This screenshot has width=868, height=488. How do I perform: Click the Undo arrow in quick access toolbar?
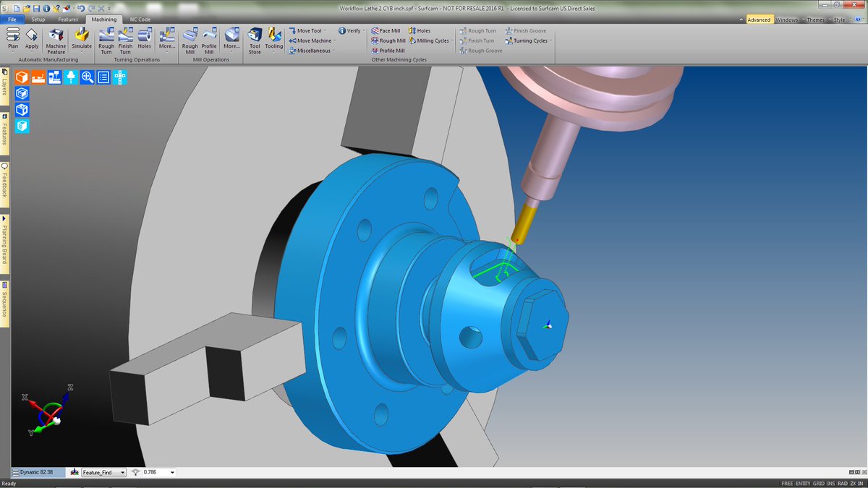80,7
